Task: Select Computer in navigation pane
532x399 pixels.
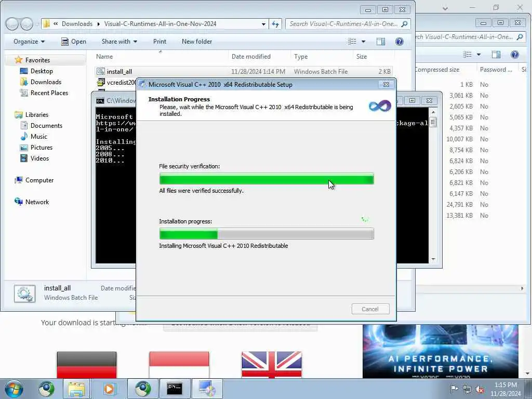Action: (39, 180)
